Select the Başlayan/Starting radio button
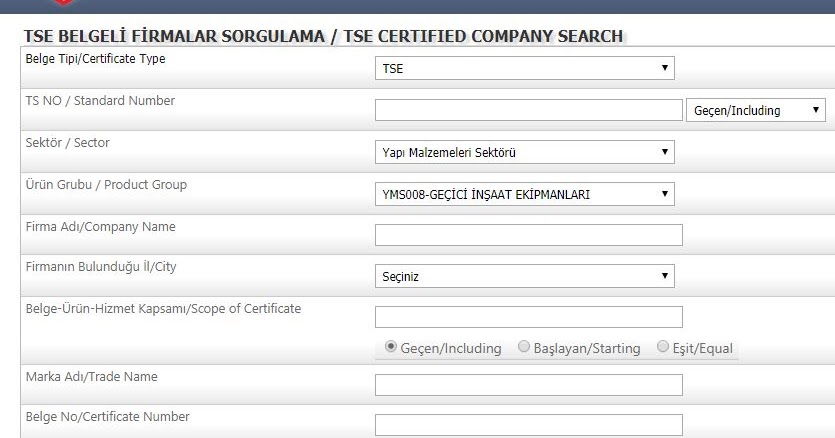Viewport: 835px width, 438px height. click(x=525, y=347)
